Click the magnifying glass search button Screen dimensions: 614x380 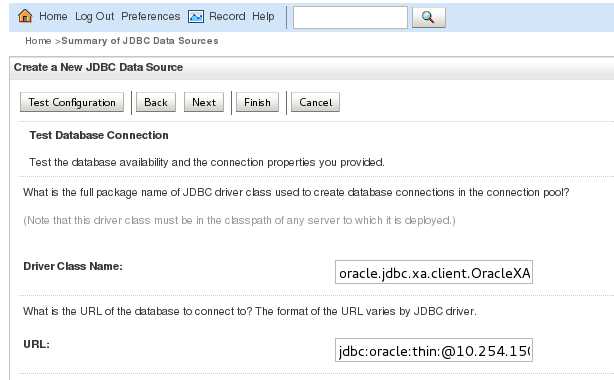429,17
